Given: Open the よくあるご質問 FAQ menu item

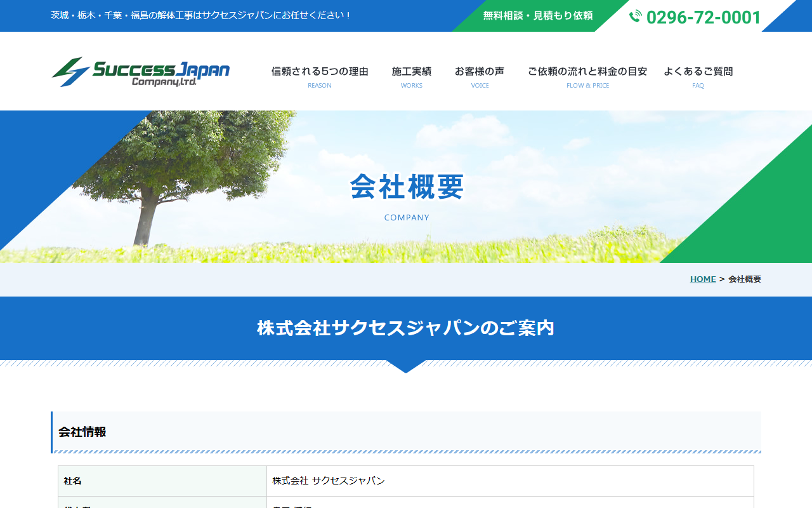Looking at the screenshot, I should [x=698, y=76].
